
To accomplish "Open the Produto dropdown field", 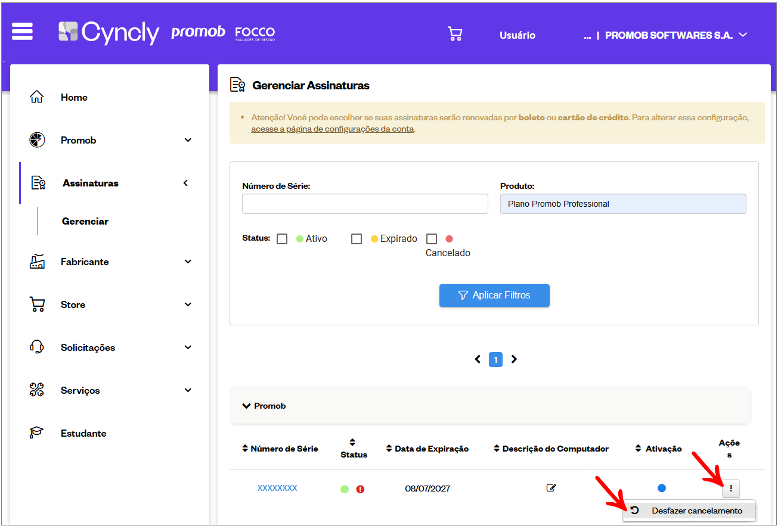I will pos(623,204).
